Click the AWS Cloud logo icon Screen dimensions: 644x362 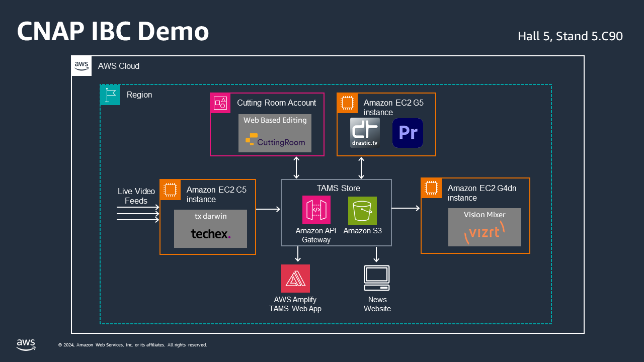tap(81, 65)
